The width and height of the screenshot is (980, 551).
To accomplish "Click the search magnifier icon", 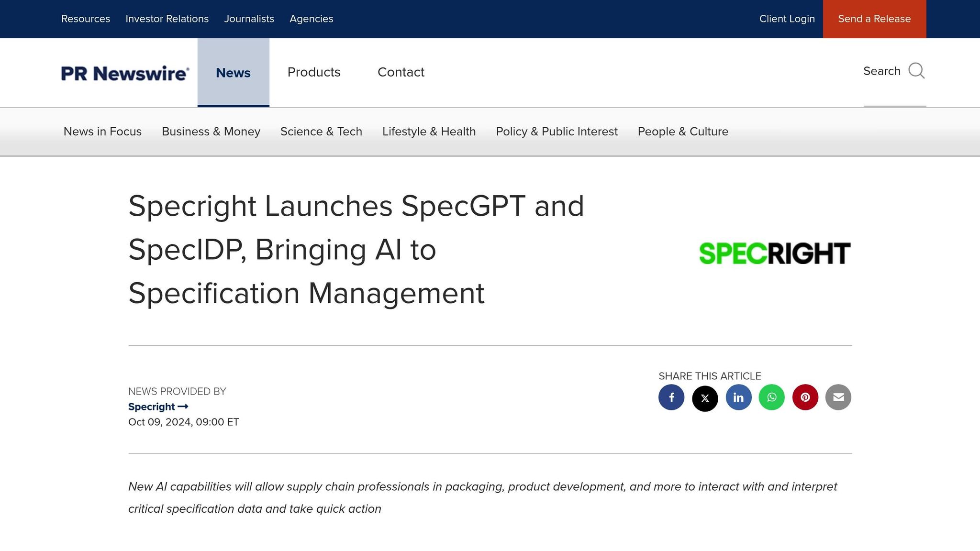I will (x=916, y=71).
